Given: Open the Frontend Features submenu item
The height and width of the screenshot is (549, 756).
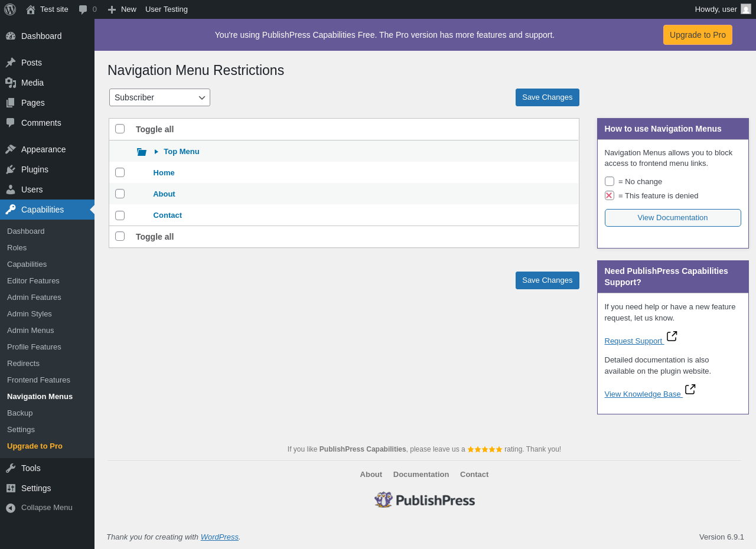Looking at the screenshot, I should point(38,380).
